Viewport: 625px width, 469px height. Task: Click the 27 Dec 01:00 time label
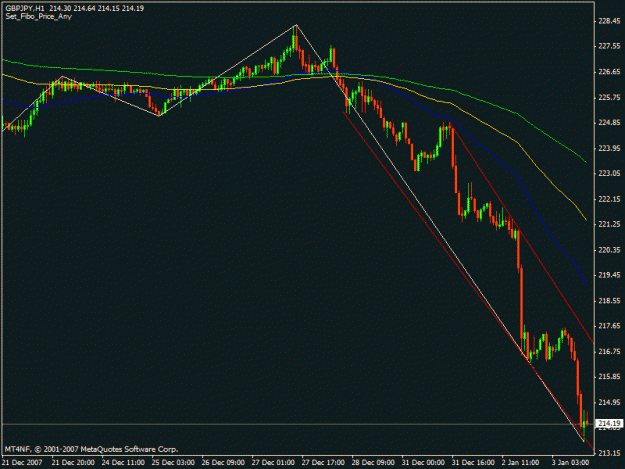[273, 463]
